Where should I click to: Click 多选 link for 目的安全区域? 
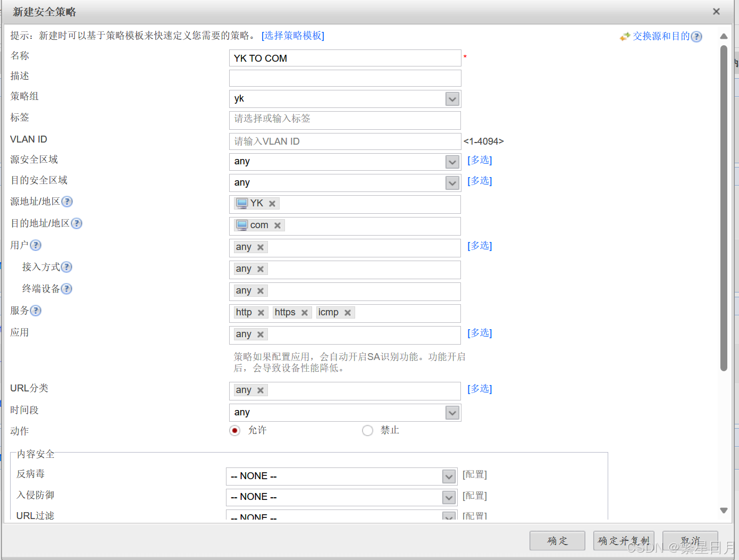point(480,181)
